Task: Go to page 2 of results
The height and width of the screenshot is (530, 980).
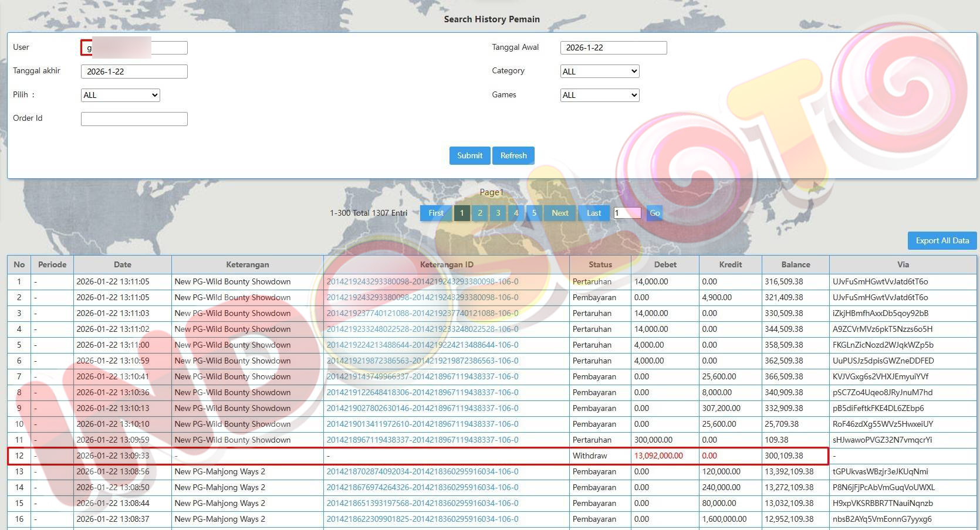Action: [479, 213]
